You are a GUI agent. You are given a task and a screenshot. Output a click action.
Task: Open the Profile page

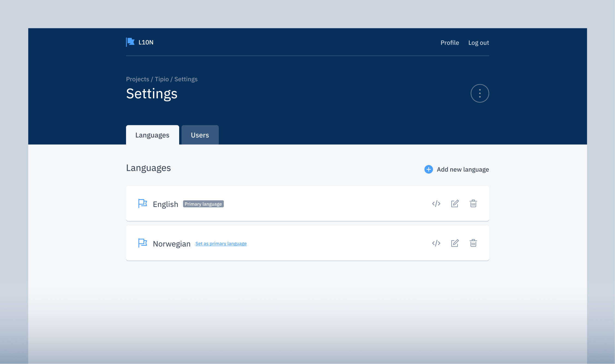[x=449, y=43]
